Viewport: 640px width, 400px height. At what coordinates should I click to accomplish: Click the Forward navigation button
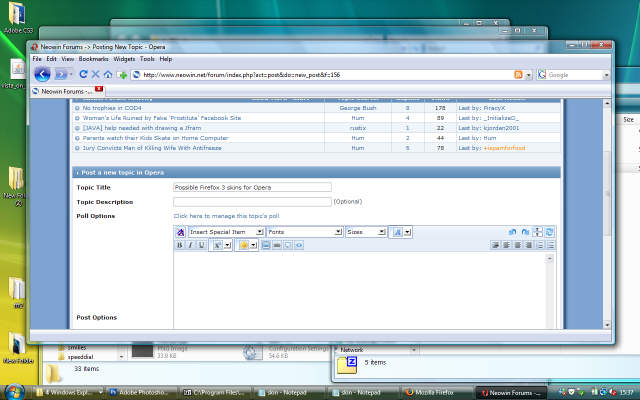point(61,74)
